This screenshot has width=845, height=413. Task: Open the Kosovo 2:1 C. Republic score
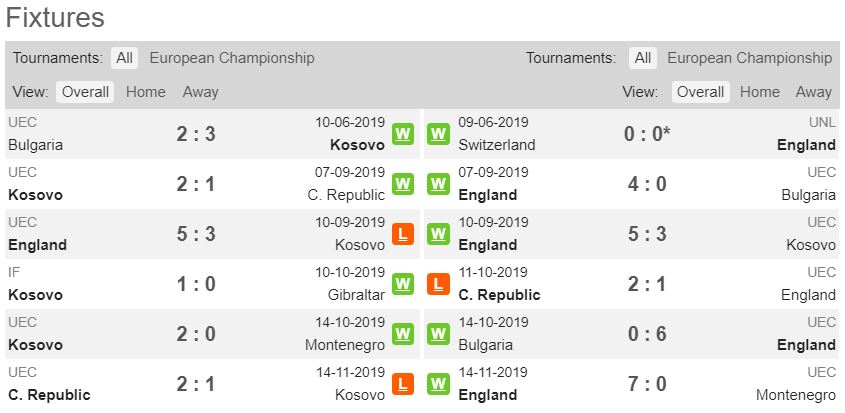click(196, 184)
